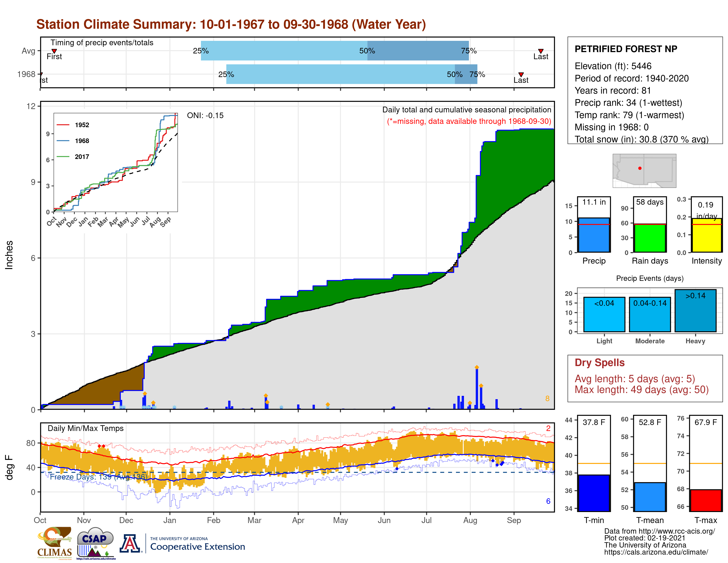Click the Heavy >0.14 events bar
The image size is (728, 563).
coord(695,310)
